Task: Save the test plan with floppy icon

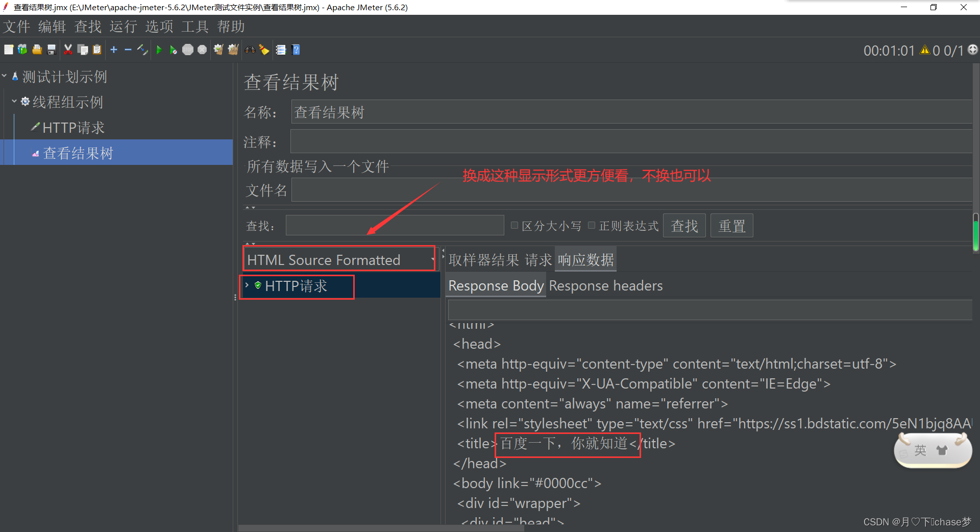Action: pos(51,50)
